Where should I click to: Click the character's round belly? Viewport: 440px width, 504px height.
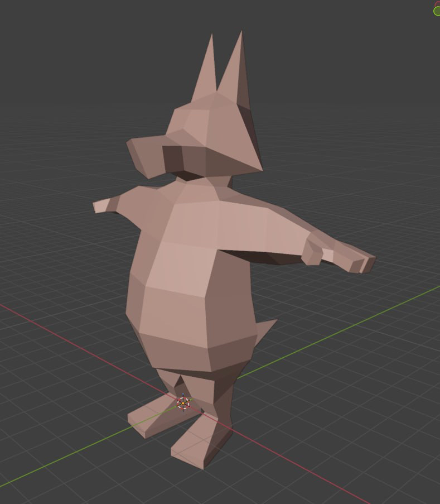pos(178,301)
